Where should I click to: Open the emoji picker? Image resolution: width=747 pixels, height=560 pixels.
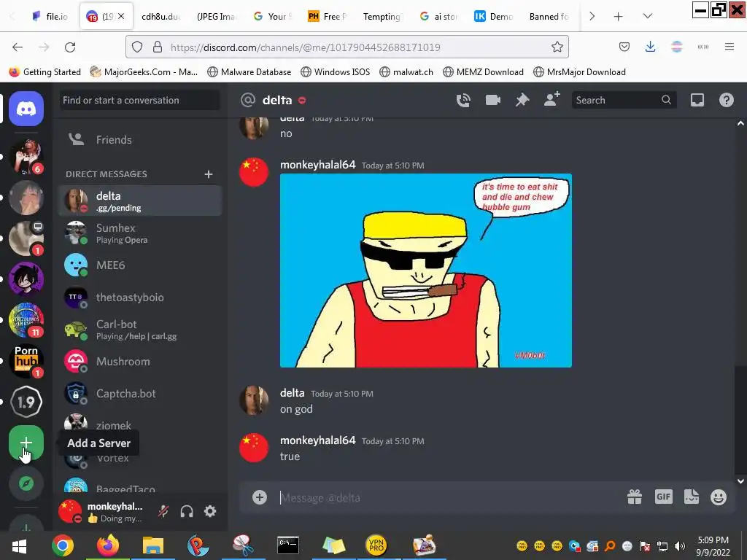pyautogui.click(x=719, y=497)
